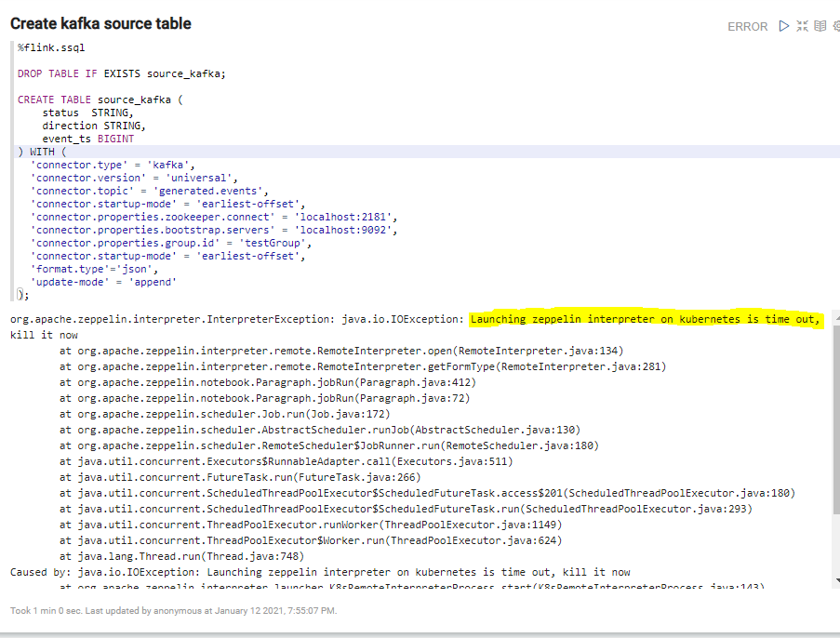Click the 'Took 1 min 0 sec' footer text

tap(174, 611)
